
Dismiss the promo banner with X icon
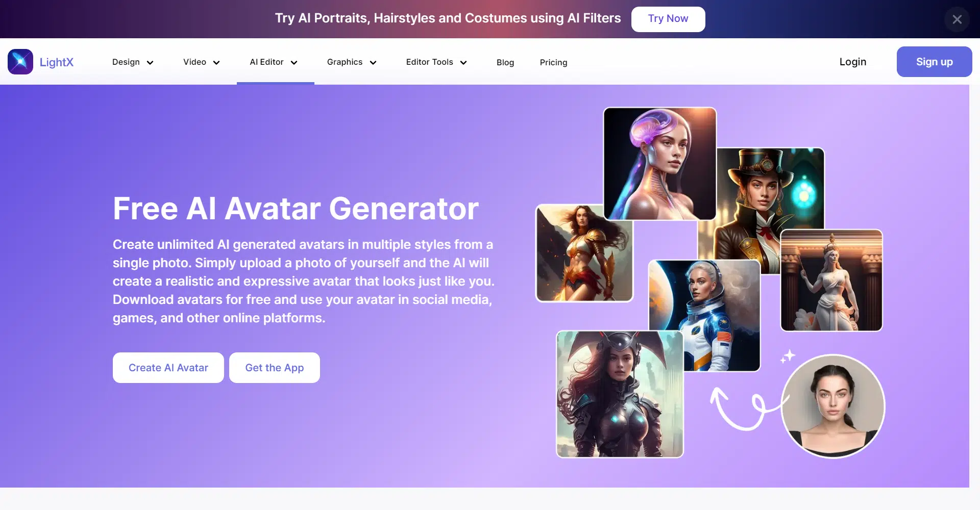pyautogui.click(x=957, y=19)
